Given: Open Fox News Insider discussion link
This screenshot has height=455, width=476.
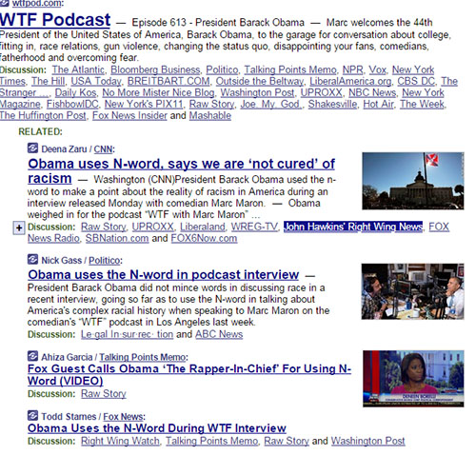Looking at the screenshot, I should [x=129, y=115].
